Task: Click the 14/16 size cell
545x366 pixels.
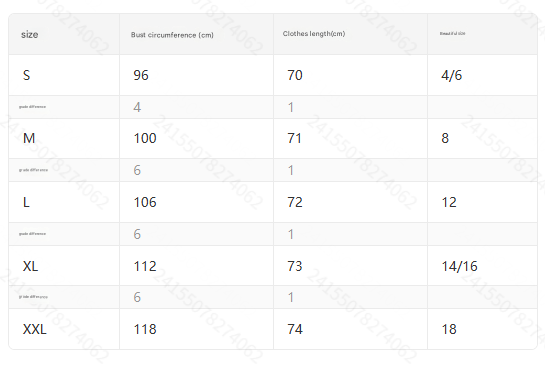Action: pyautogui.click(x=459, y=266)
